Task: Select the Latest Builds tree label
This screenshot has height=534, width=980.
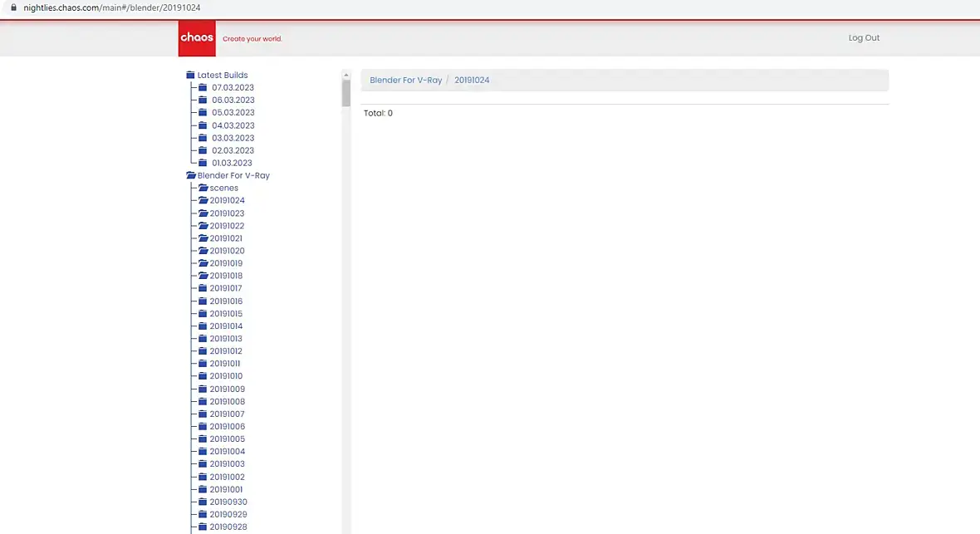Action: click(223, 75)
